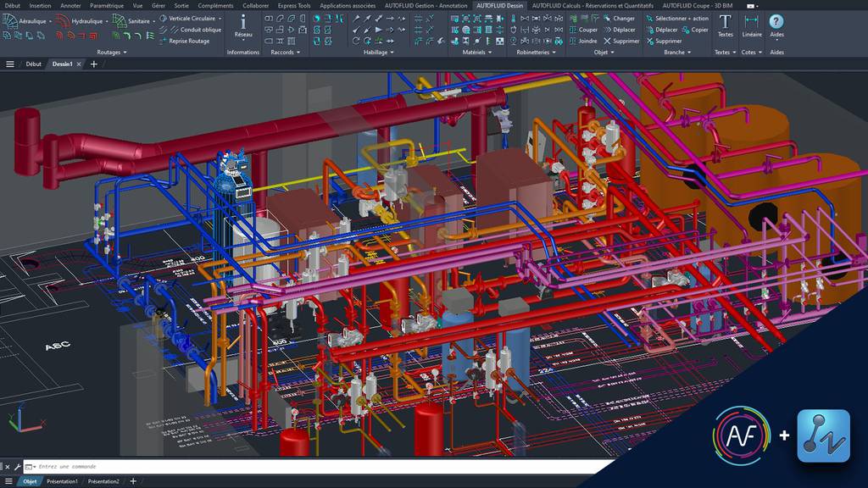868x488 pixels.
Task: Click Déplacer in the Branche panel
Action: point(661,30)
